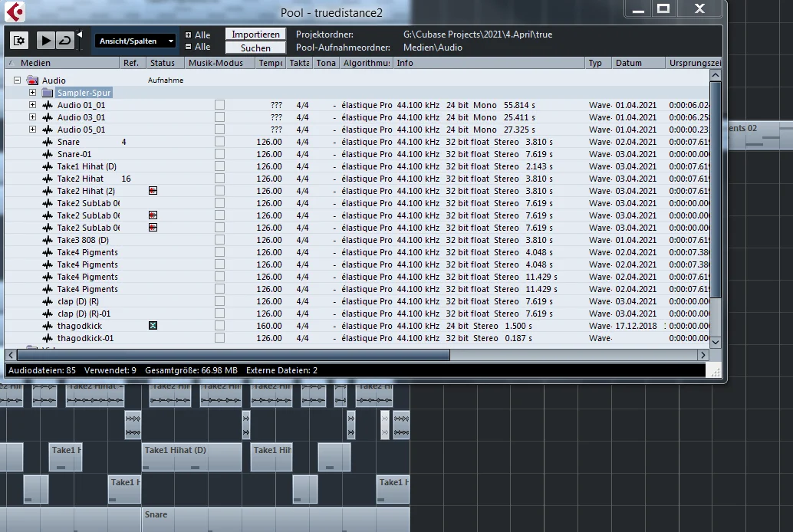Click the Cubase logo in the title bar
The image size is (793, 532).
coord(15,11)
